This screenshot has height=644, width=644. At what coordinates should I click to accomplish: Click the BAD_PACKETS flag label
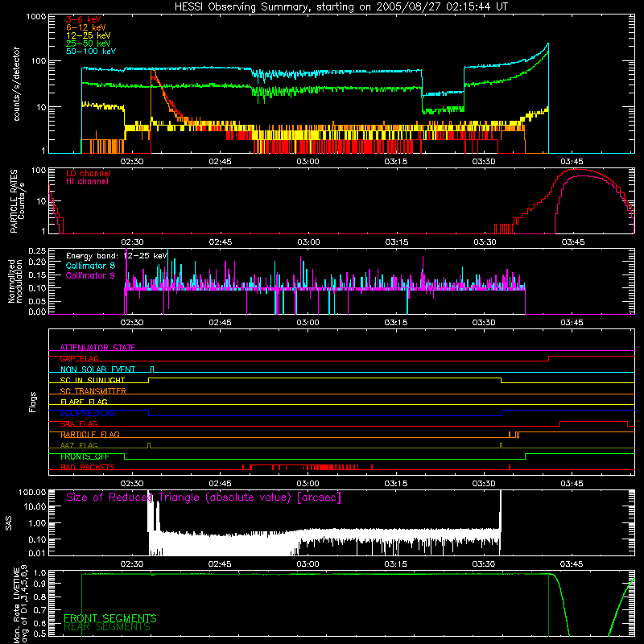88,467
